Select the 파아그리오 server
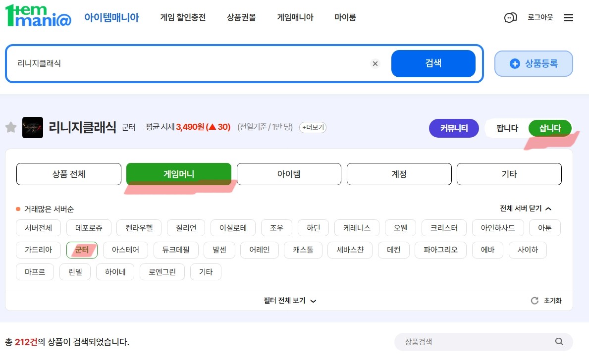 [x=440, y=250]
